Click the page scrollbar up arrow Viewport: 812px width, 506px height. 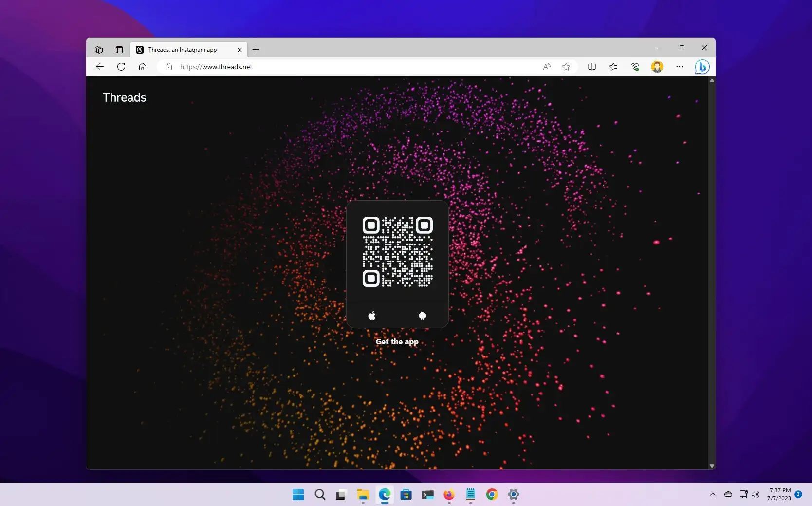coord(712,81)
